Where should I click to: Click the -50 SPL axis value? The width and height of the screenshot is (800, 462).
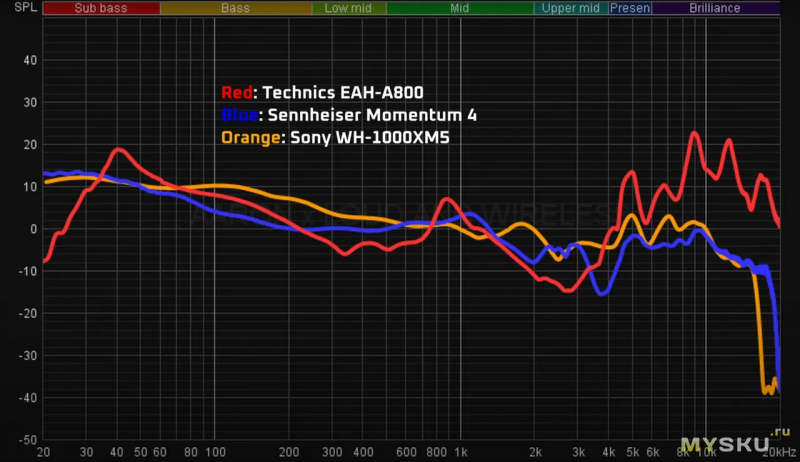28,440
